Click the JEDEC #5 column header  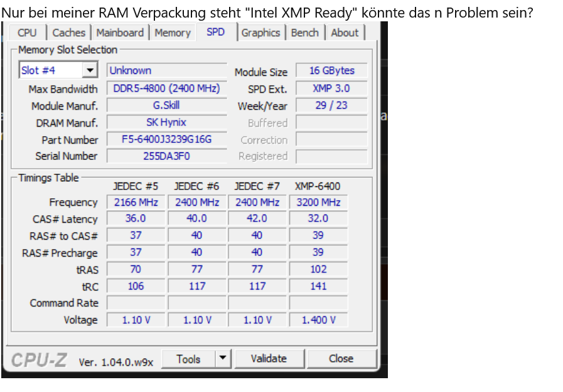pyautogui.click(x=136, y=186)
